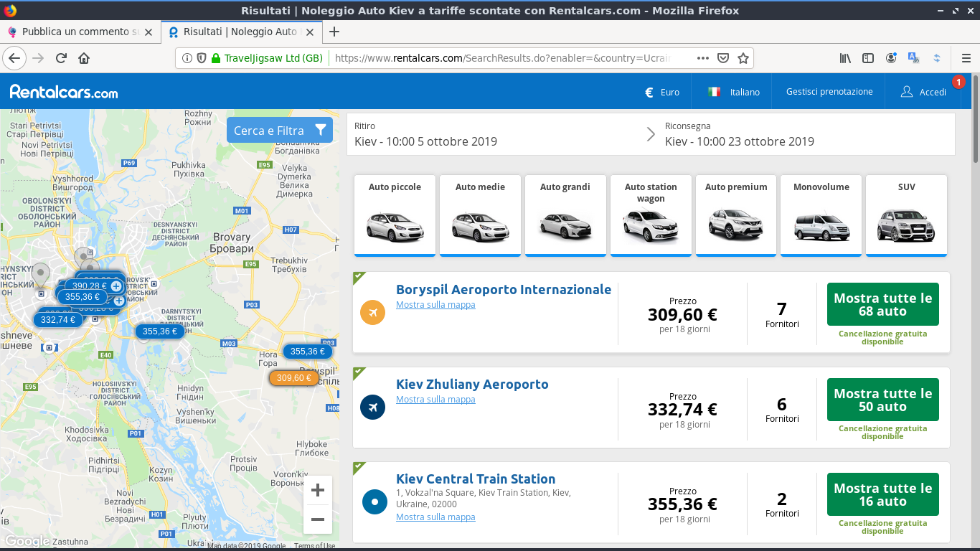Switch to the Pubblica un commento tab
This screenshot has height=551, width=980.
pyautogui.click(x=80, y=32)
